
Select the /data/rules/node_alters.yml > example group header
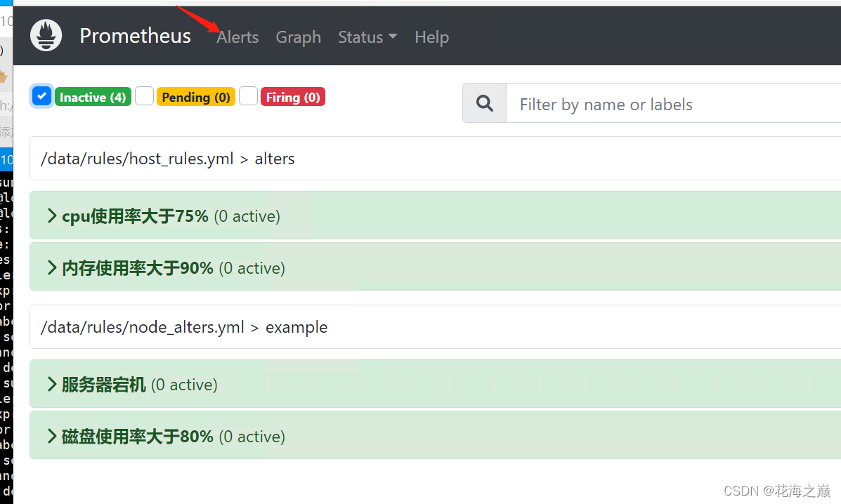436,326
